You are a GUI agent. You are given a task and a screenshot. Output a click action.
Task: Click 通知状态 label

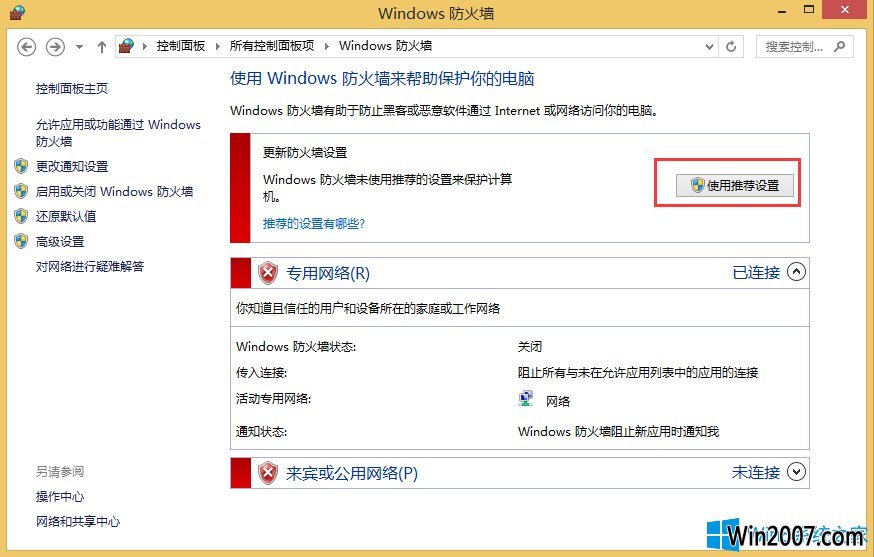tap(261, 432)
